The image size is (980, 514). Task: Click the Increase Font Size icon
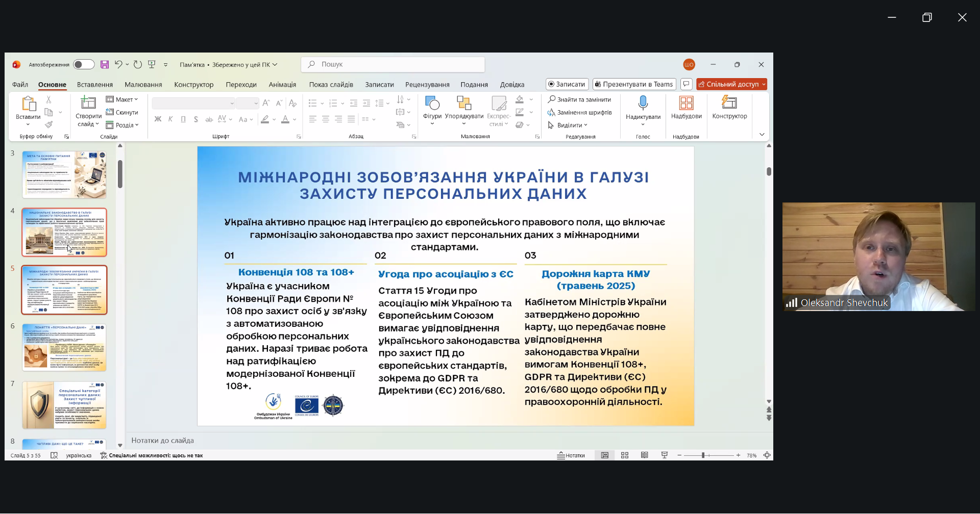(x=266, y=104)
